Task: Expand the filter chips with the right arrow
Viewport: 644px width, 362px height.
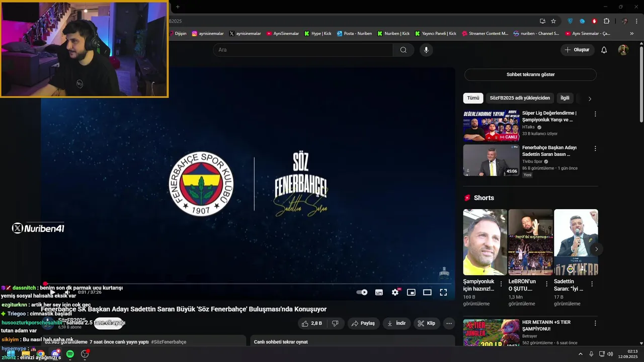Action: (590, 99)
